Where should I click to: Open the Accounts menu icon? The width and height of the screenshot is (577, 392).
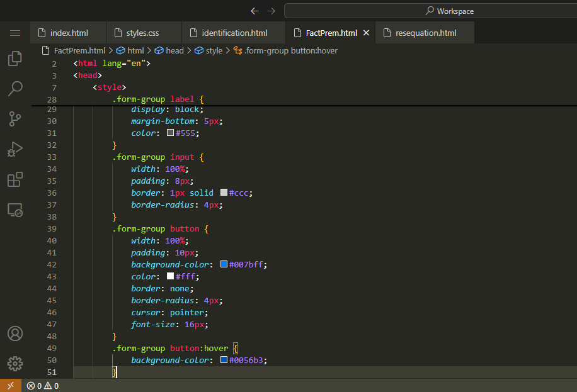[15, 333]
